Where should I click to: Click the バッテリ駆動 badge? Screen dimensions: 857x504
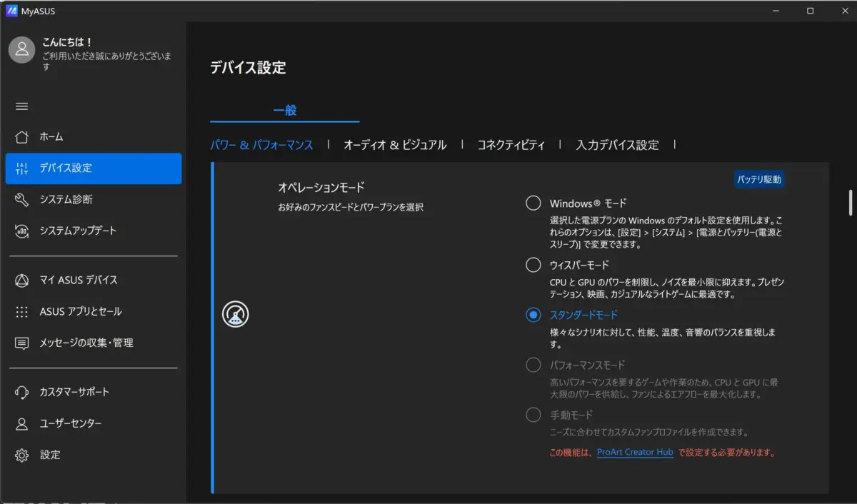coord(759,179)
